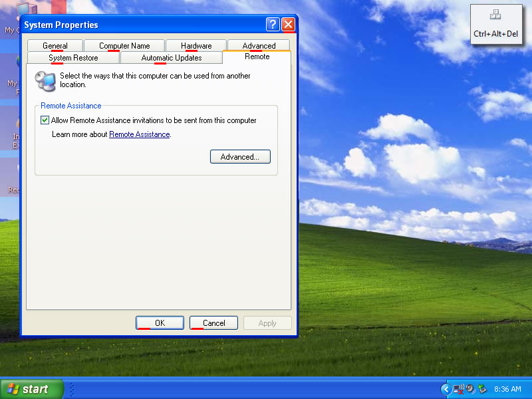The image size is (532, 399).
Task: Click the volume speaker tray icon
Action: [470, 389]
